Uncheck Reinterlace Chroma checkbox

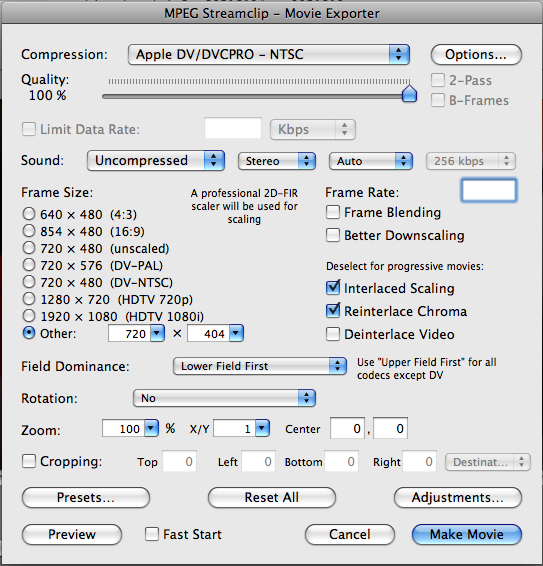coord(333,311)
